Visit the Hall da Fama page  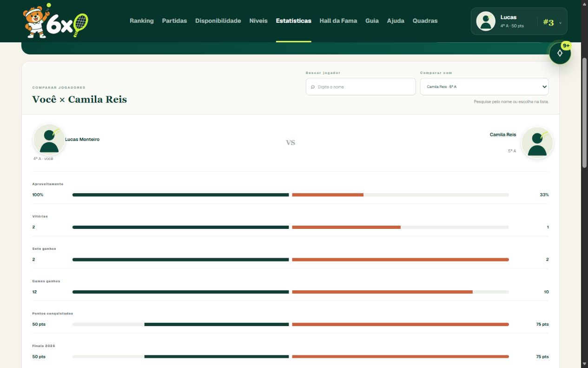338,21
